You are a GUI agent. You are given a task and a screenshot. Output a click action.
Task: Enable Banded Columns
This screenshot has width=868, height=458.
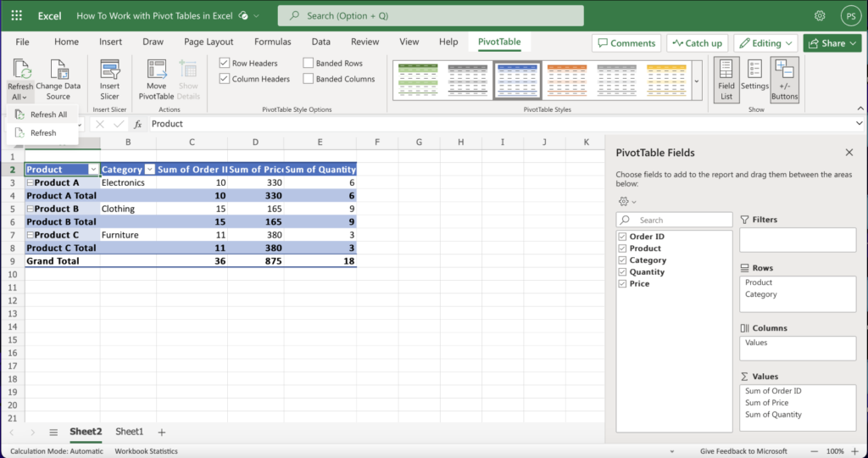tap(309, 79)
